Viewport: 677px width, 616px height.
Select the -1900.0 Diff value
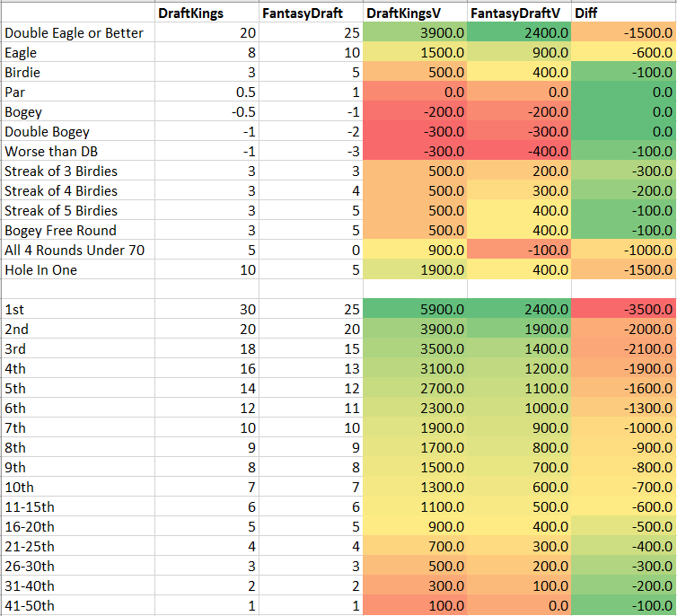(623, 369)
